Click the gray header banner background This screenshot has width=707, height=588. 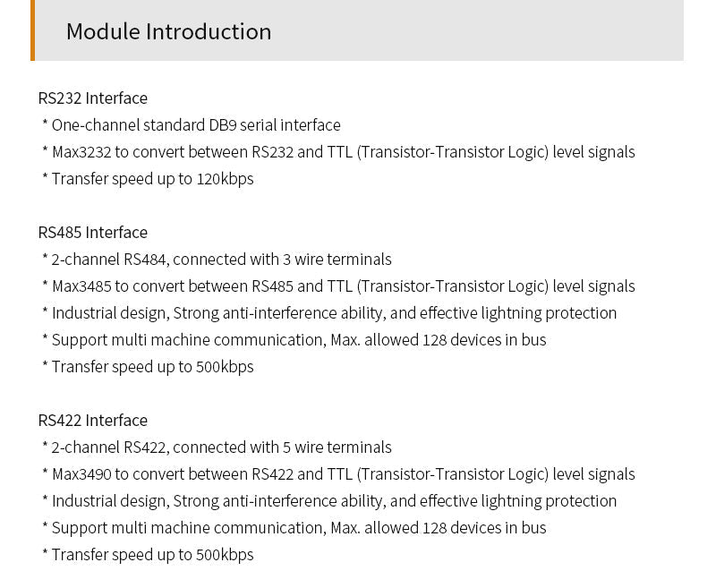(473, 30)
